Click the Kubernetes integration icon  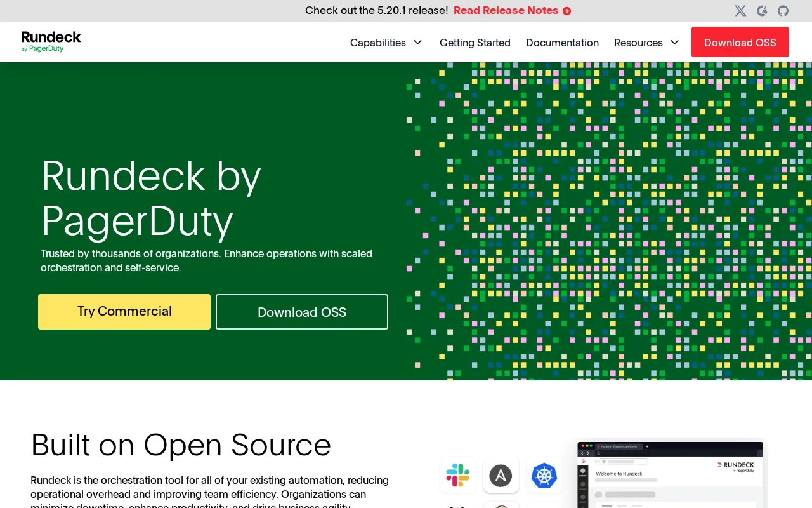[x=544, y=475]
